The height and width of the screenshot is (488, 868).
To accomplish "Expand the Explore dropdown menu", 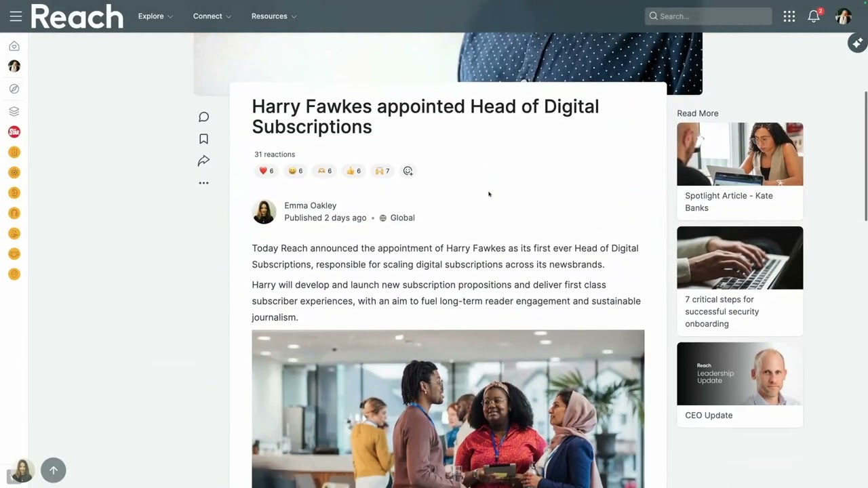I will pos(155,16).
